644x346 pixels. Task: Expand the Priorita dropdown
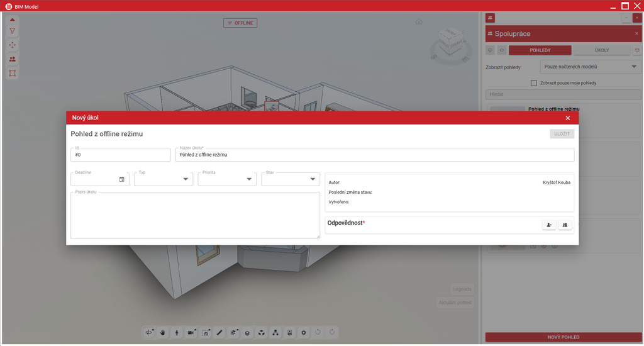[x=227, y=179]
